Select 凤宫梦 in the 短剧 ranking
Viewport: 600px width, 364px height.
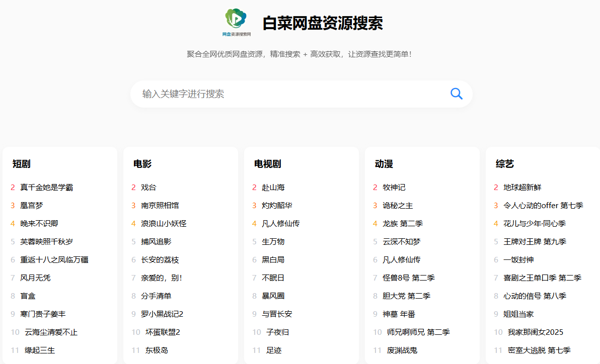click(32, 205)
